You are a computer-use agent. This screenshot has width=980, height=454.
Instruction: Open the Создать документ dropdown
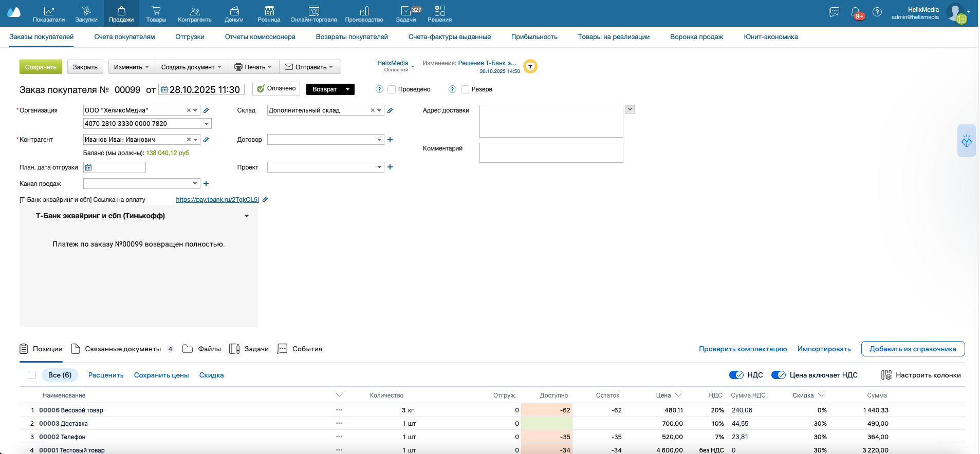point(192,67)
